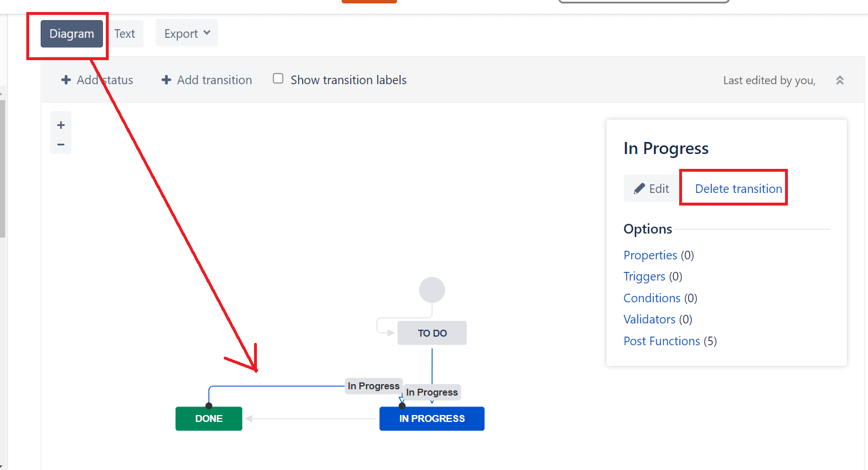Click the Add transition plus icon
The width and height of the screenshot is (868, 470).
coord(166,80)
